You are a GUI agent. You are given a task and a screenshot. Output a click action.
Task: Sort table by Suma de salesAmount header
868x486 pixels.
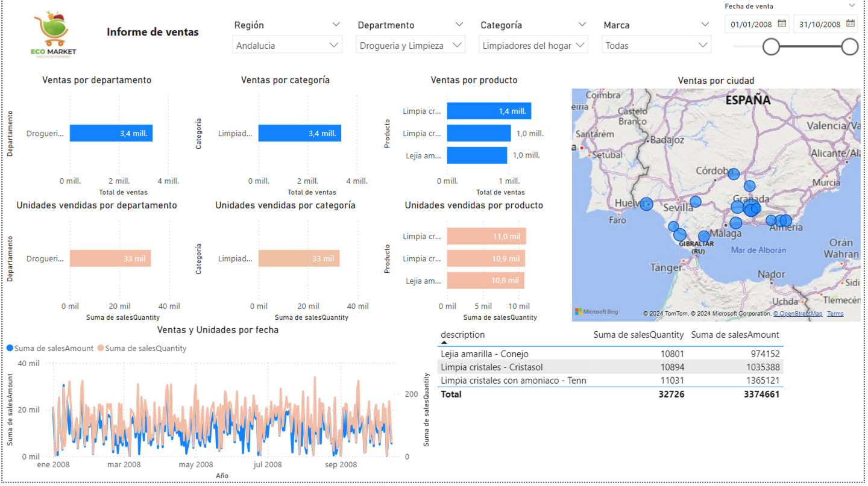click(735, 335)
